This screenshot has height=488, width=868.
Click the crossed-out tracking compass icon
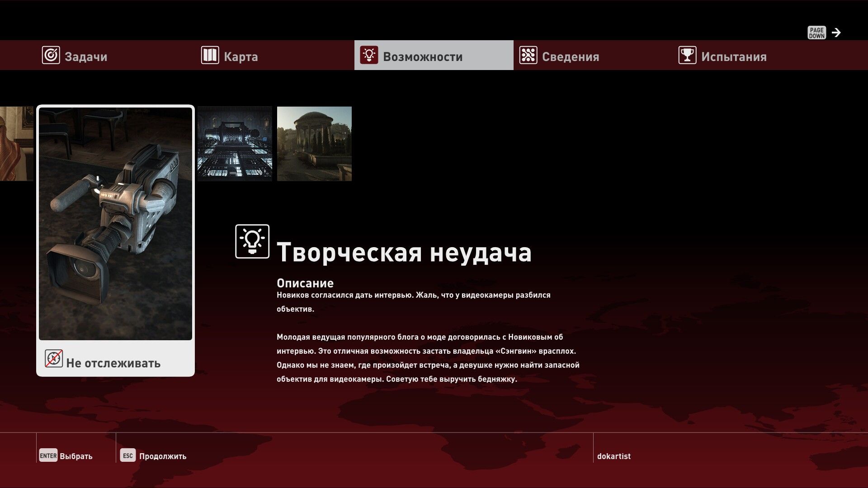54,359
